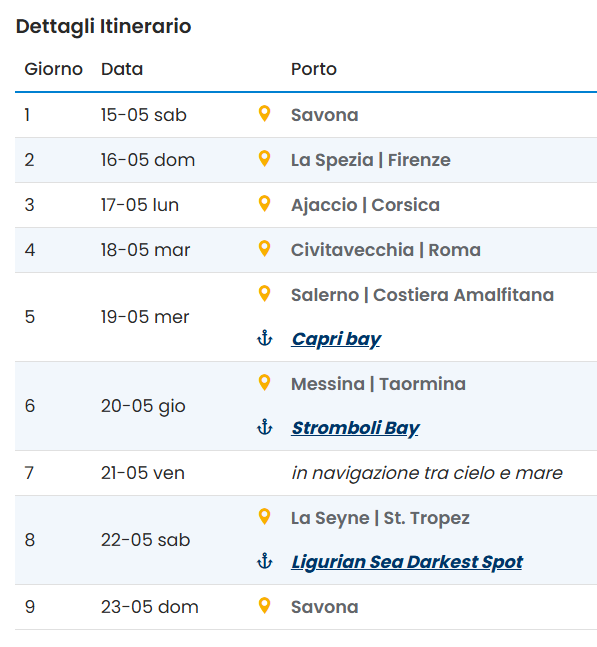
Task: Open the Ligurian Sea Darkest Spot link
Action: (407, 562)
